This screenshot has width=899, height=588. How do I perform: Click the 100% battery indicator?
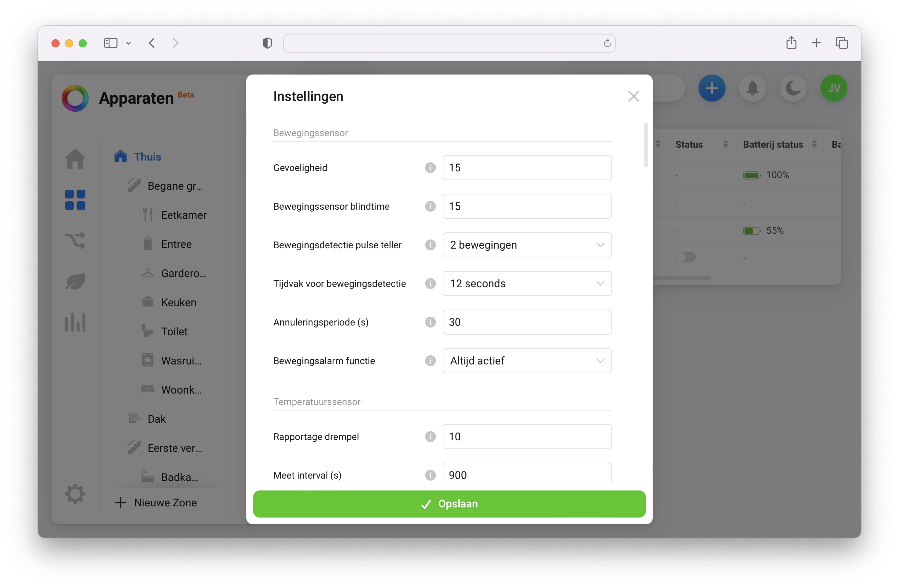[x=766, y=175]
